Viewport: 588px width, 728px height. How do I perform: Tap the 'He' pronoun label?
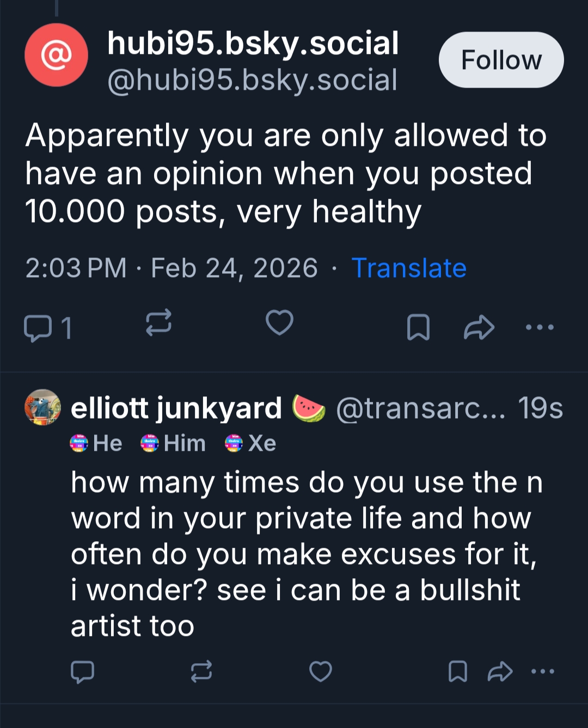(97, 443)
